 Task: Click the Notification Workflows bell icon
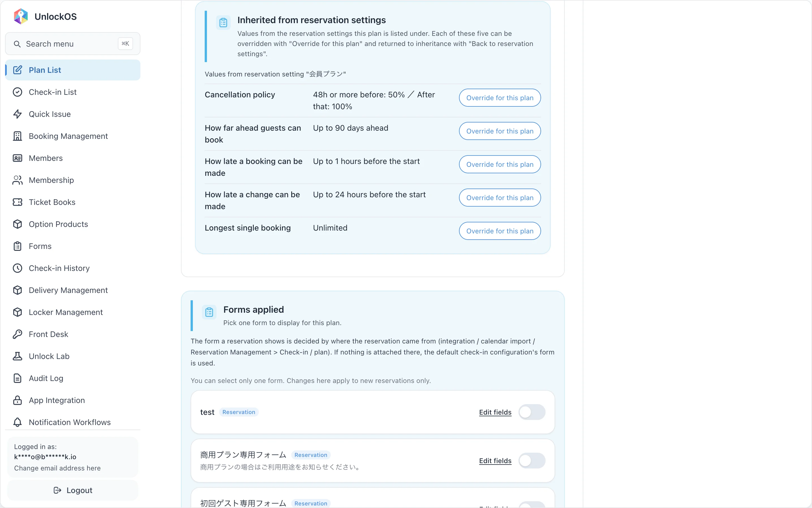17,422
